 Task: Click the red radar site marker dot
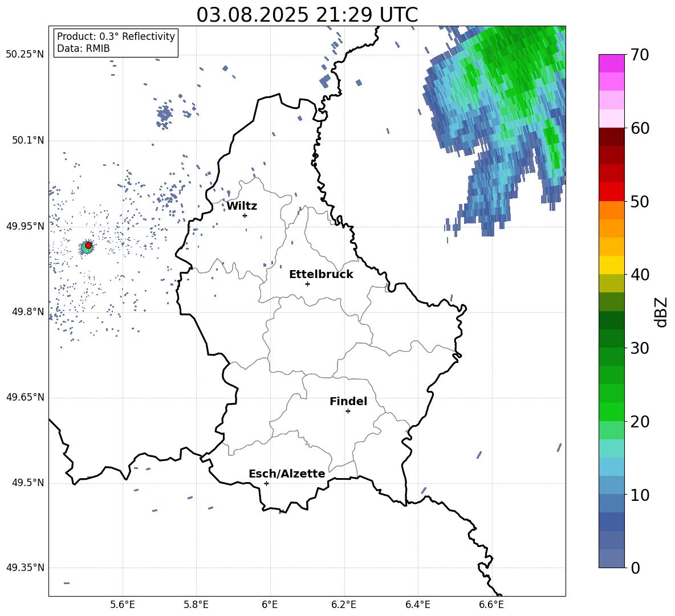[x=88, y=246]
